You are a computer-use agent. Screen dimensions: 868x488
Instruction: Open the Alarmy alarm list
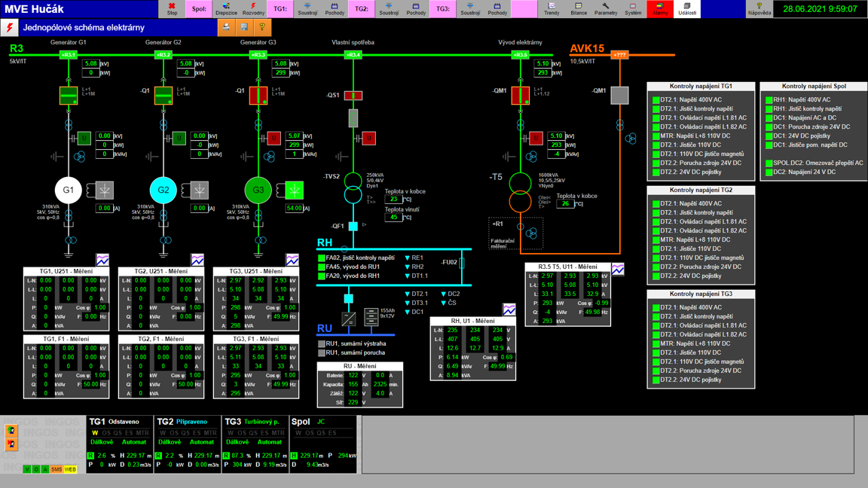[x=659, y=9]
